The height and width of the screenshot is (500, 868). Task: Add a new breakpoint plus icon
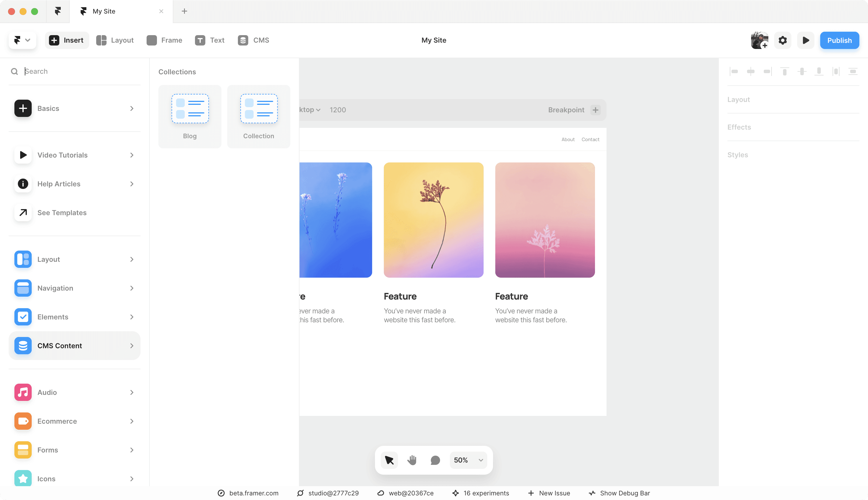click(595, 110)
